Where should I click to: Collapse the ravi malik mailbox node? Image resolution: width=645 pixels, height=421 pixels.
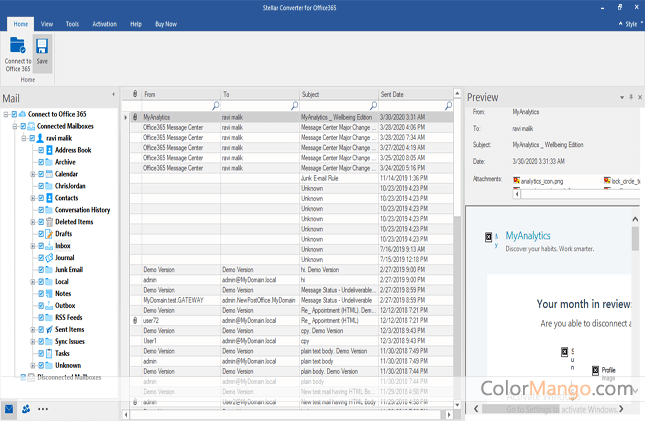23,138
